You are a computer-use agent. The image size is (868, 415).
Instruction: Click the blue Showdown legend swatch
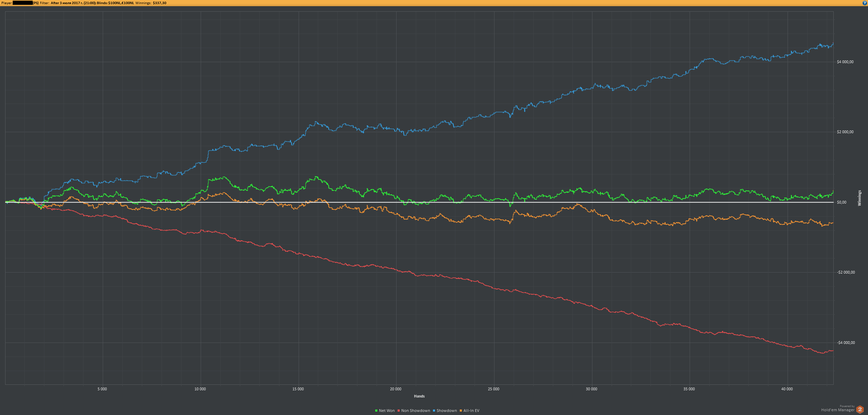click(x=434, y=411)
